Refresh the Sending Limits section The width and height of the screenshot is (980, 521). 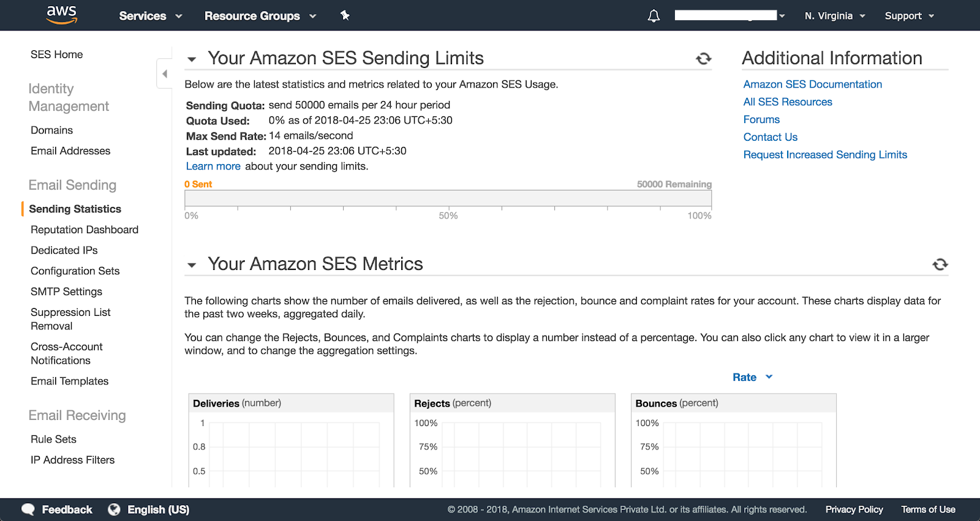tap(703, 58)
